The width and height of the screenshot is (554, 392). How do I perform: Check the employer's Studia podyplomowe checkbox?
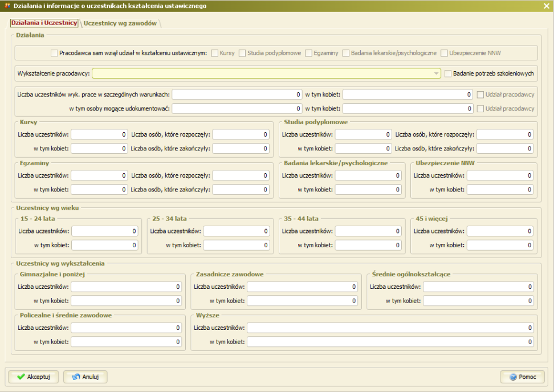242,53
